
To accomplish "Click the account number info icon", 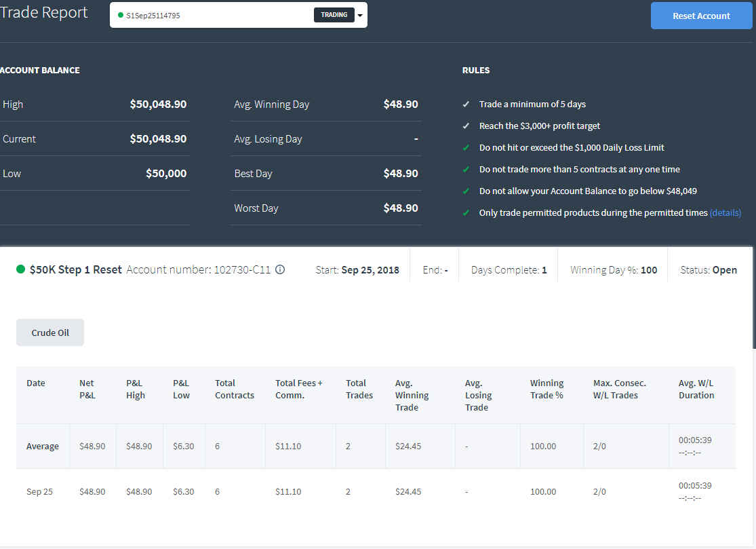I will (279, 269).
